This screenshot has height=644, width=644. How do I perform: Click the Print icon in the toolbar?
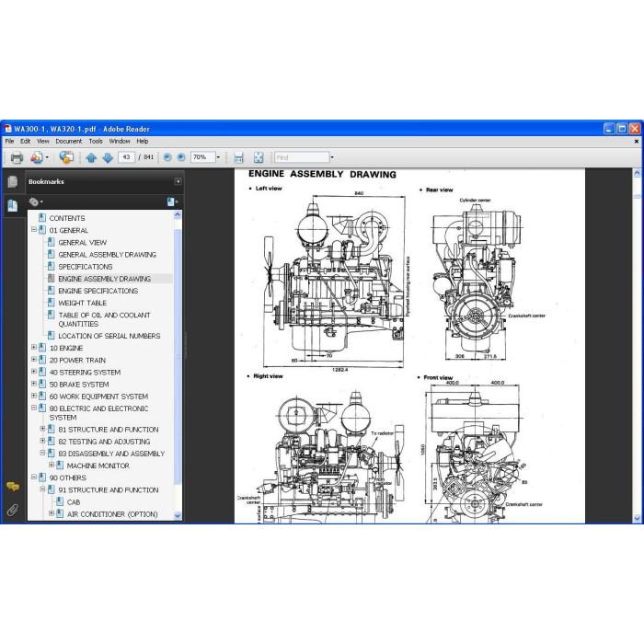point(17,157)
